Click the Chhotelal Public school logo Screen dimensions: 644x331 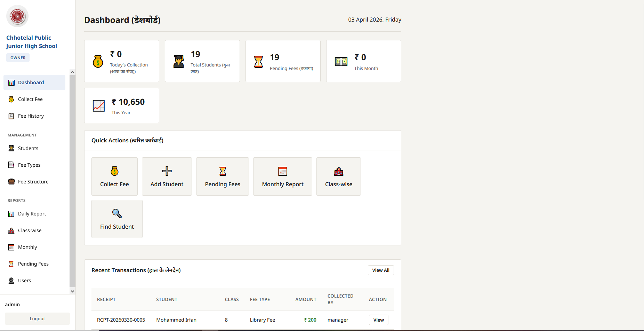tap(17, 16)
